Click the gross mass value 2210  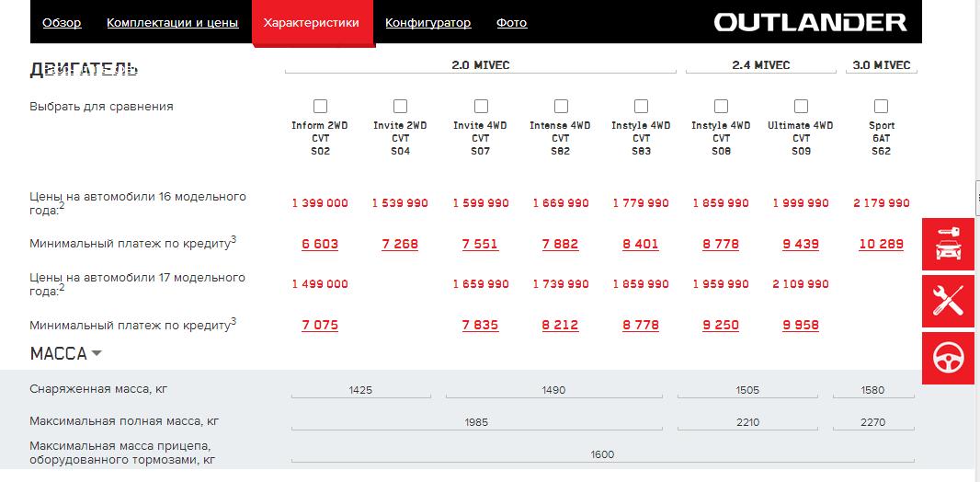pos(747,422)
